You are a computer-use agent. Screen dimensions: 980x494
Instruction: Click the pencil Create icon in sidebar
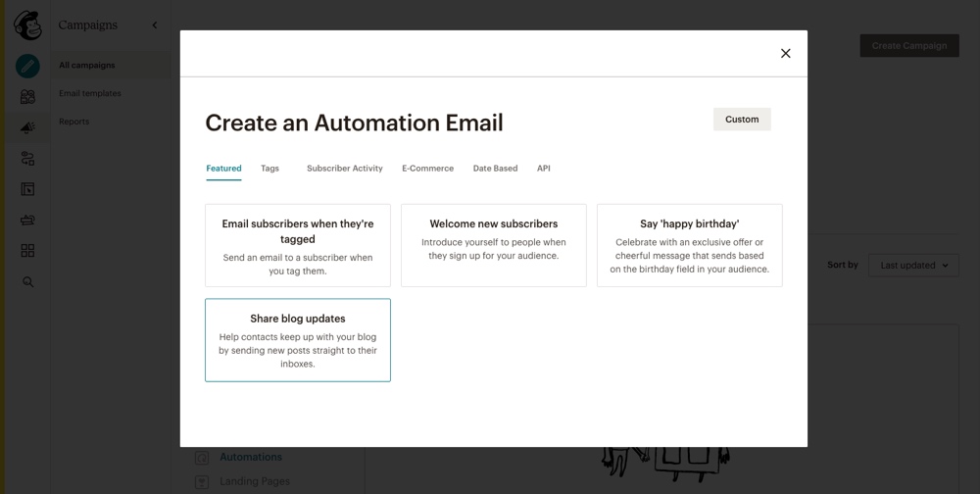(x=27, y=67)
